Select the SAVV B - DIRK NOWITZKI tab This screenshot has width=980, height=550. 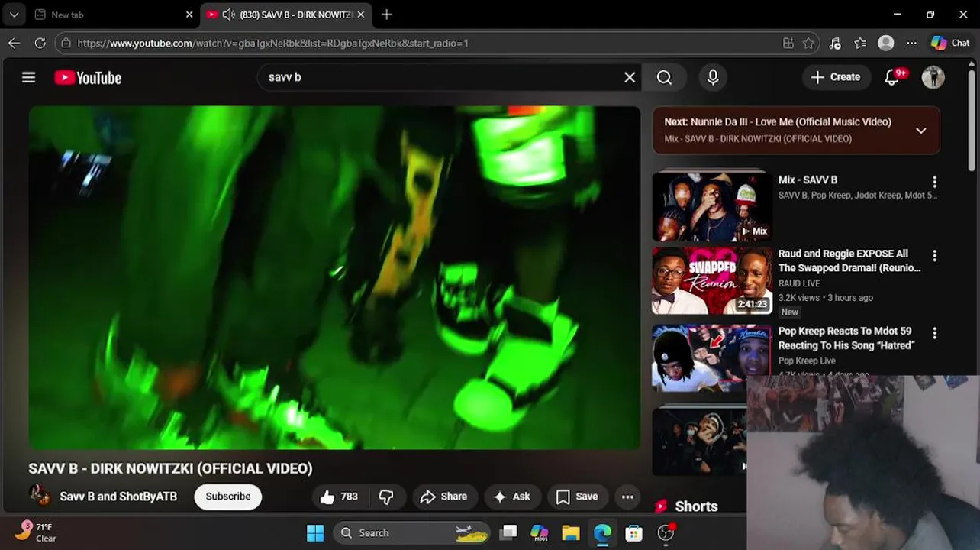tap(286, 15)
